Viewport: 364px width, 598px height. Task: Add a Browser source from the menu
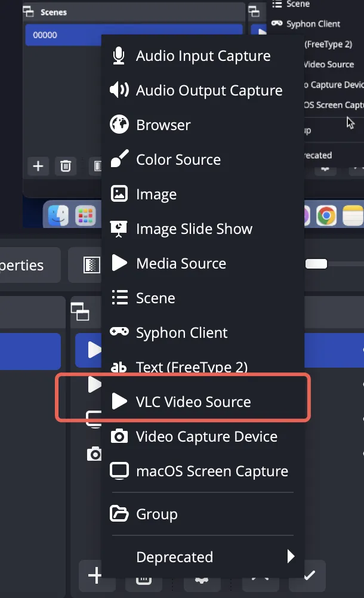click(x=202, y=125)
